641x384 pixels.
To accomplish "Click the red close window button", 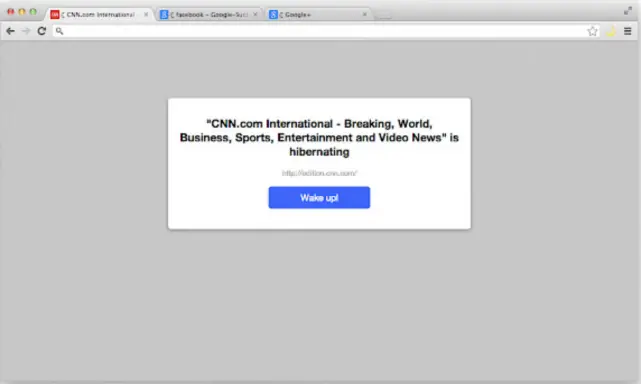I will click(x=11, y=12).
